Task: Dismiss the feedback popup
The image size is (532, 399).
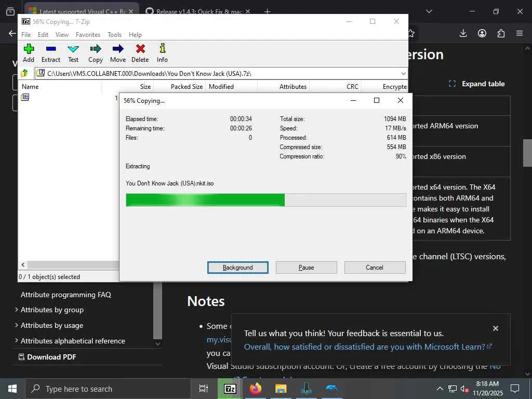Action: 495,328
